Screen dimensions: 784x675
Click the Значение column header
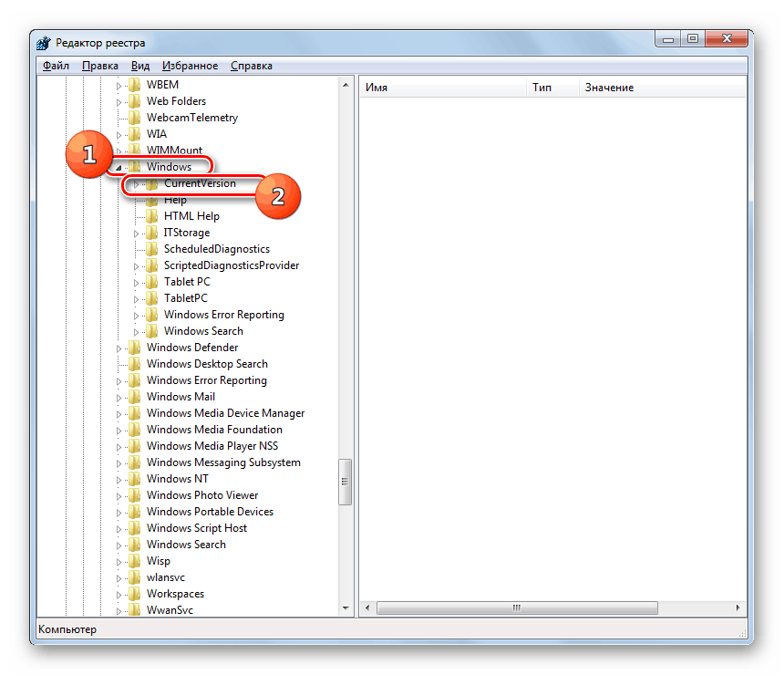(663, 88)
